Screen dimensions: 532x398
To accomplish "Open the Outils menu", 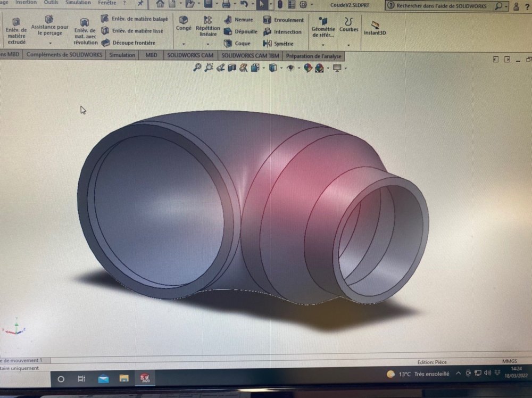I will click(x=51, y=3).
